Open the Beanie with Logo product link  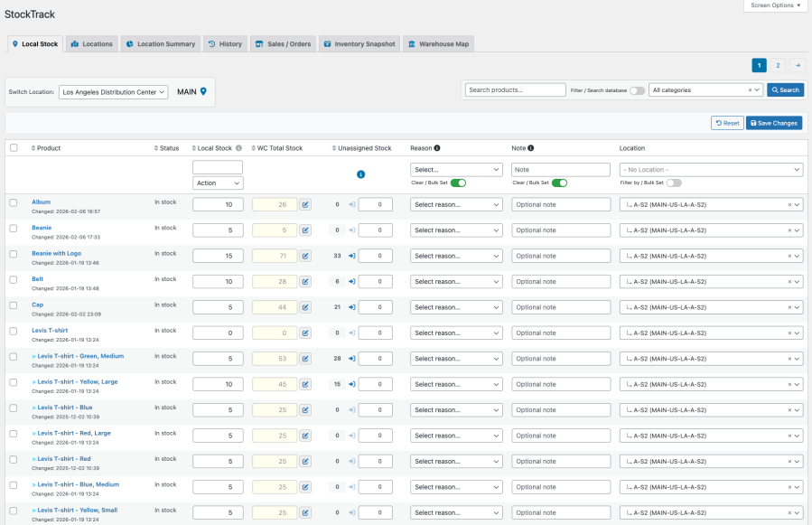click(56, 254)
